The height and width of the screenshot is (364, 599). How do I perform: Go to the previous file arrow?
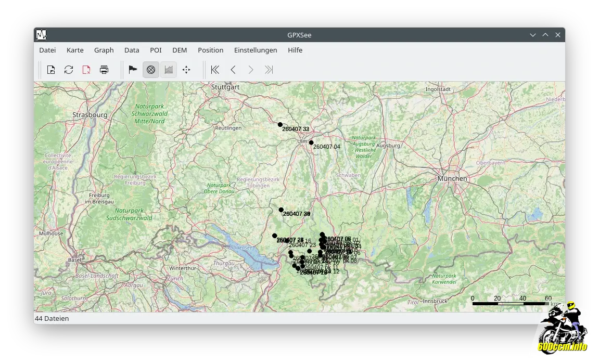(x=233, y=70)
